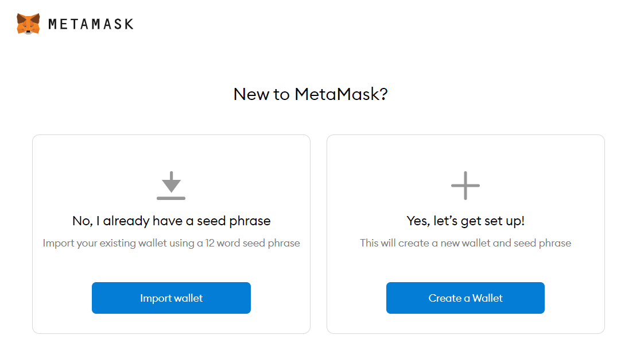This screenshot has height=358, width=644.
Task: Click the blue Import wallet label text
Action: coord(171,298)
